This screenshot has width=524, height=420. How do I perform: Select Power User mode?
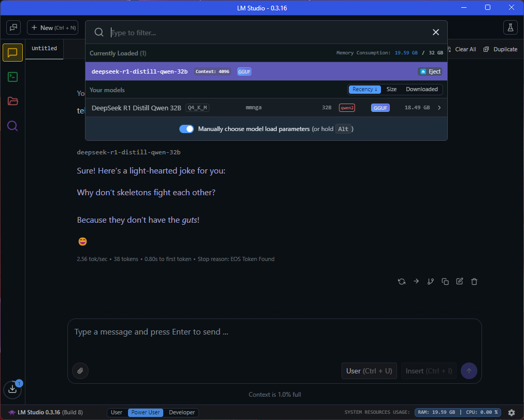pos(145,412)
